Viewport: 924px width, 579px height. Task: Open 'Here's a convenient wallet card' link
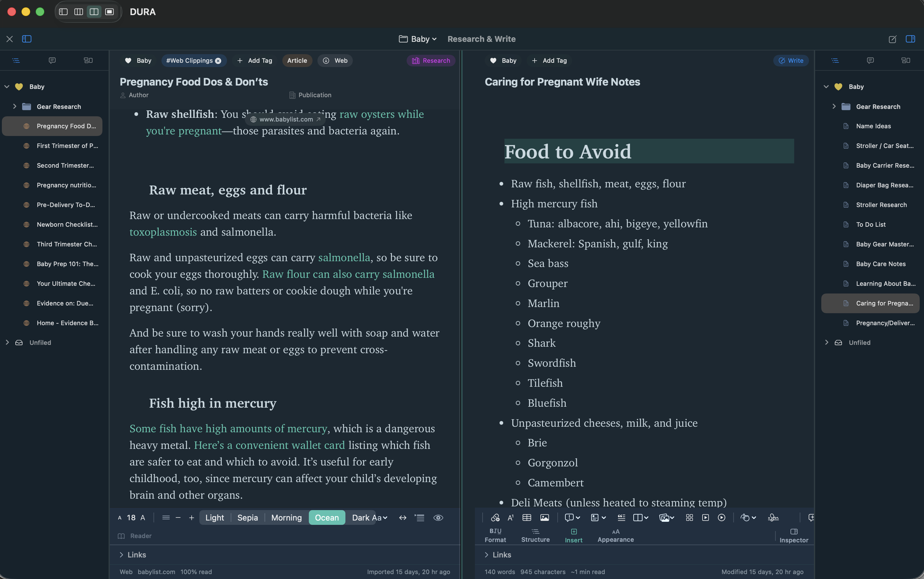[269, 445]
